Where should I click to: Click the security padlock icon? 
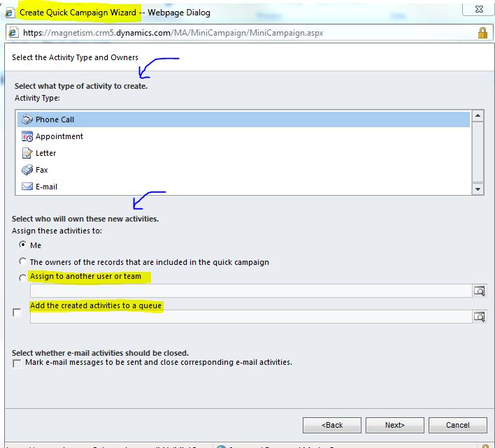(482, 33)
